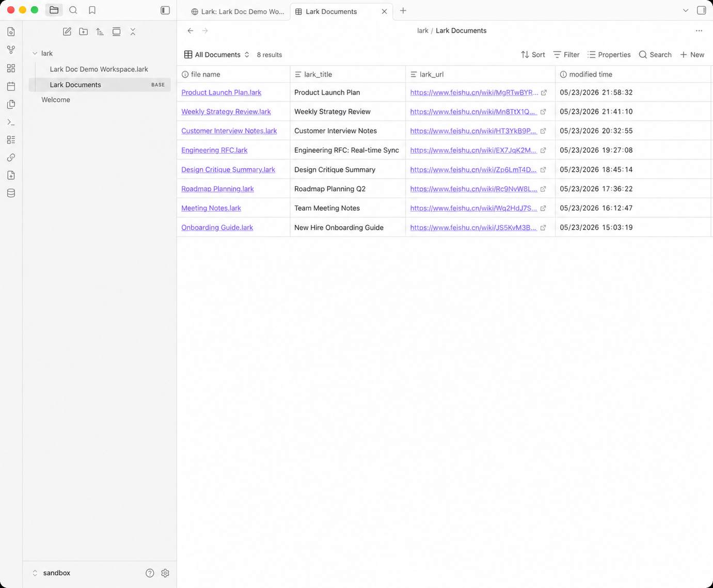Image resolution: width=713 pixels, height=588 pixels.
Task: Click the lark_url column header
Action: point(481,74)
